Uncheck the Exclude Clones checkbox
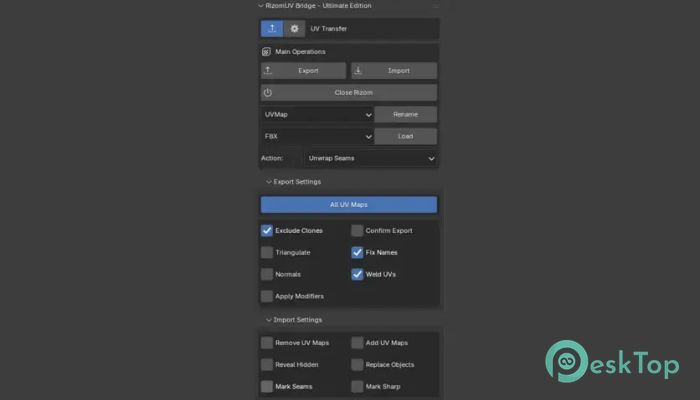 [267, 230]
